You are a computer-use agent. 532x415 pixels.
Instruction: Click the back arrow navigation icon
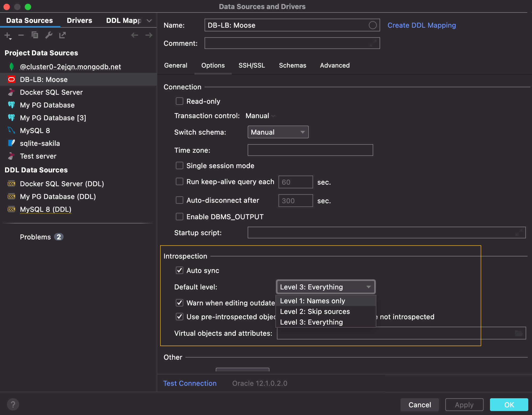[135, 35]
